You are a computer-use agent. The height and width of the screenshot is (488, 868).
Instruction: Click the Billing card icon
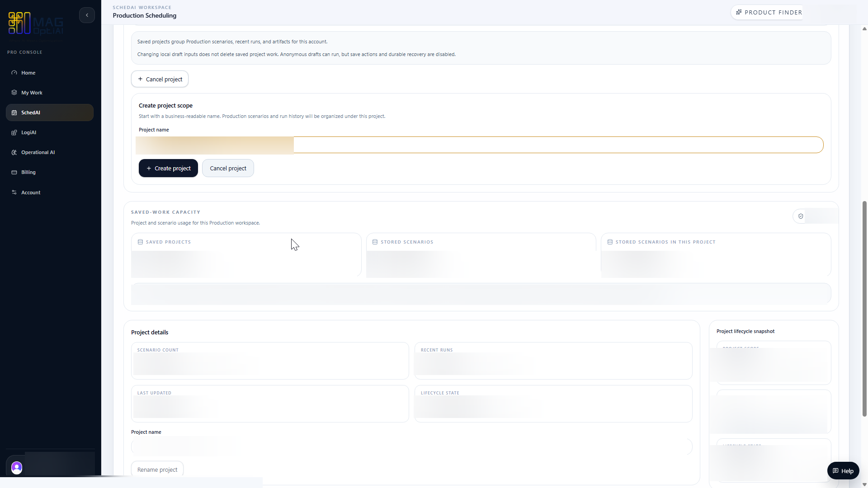(x=14, y=172)
